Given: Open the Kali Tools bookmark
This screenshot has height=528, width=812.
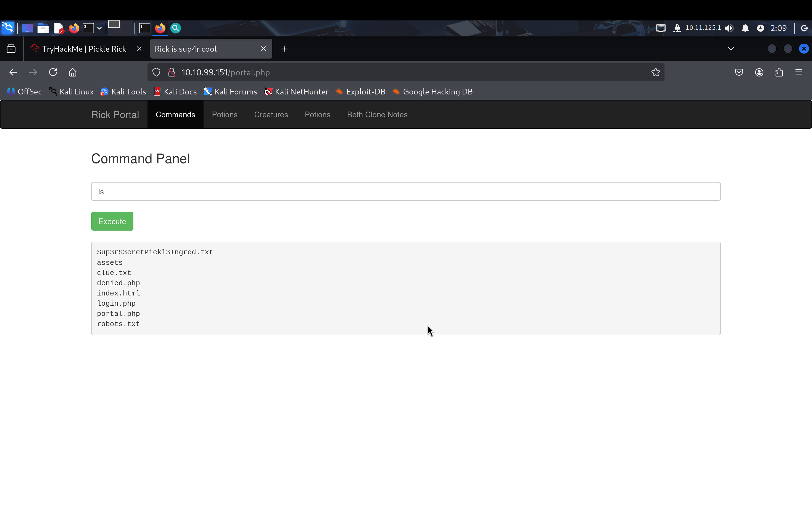Looking at the screenshot, I should tap(123, 92).
